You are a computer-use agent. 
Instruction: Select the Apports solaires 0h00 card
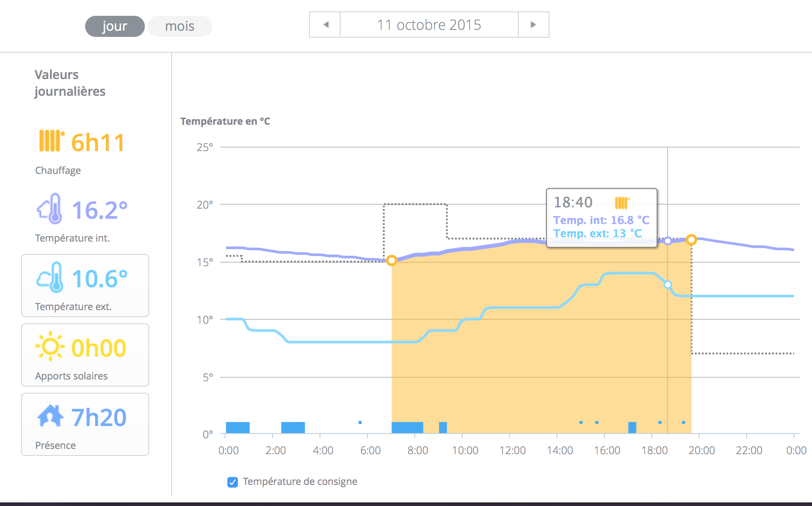coord(85,355)
